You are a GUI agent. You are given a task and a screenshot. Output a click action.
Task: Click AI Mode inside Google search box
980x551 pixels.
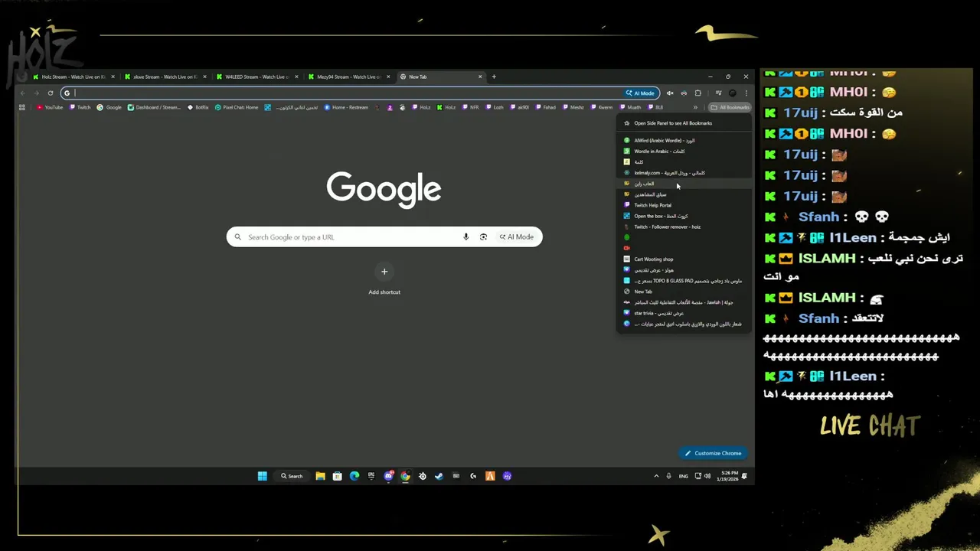pos(517,237)
